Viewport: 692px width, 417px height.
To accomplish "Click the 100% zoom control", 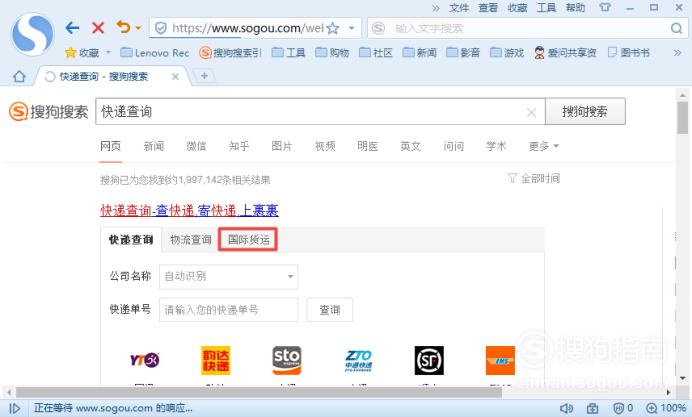I will click(666, 409).
